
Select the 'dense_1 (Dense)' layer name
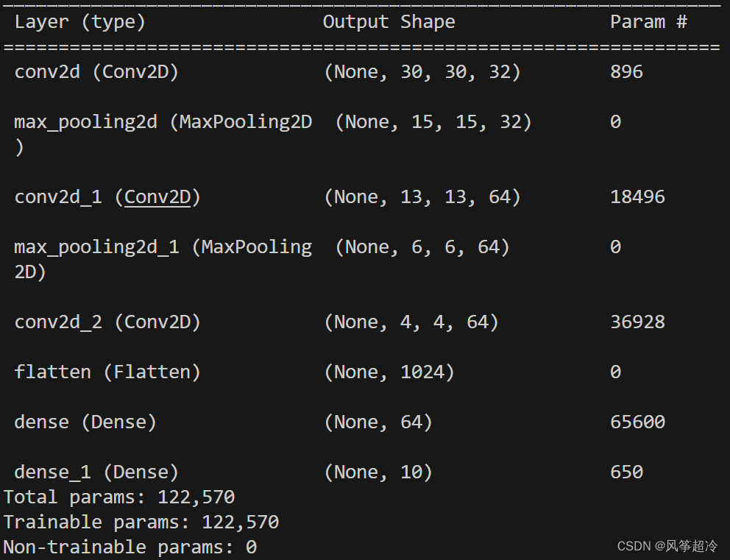coord(96,472)
